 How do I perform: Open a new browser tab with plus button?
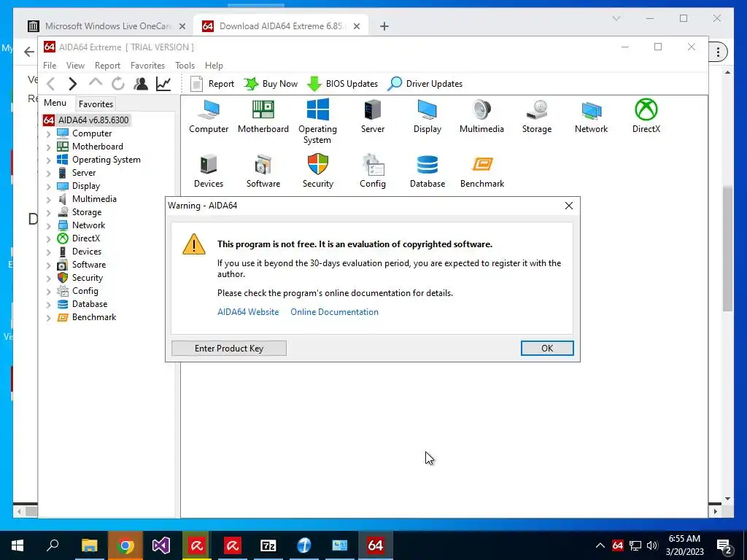pyautogui.click(x=384, y=26)
